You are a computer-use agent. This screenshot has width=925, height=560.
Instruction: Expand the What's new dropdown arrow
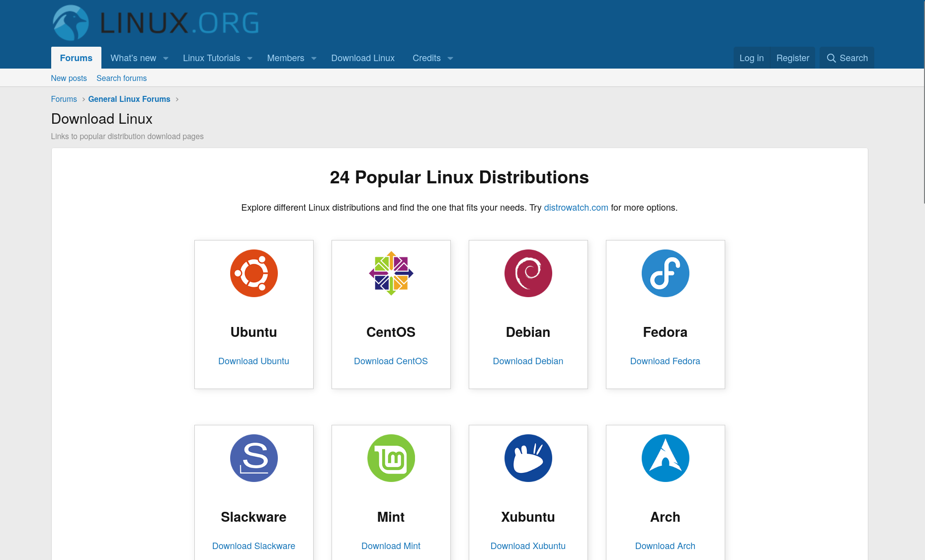point(166,59)
